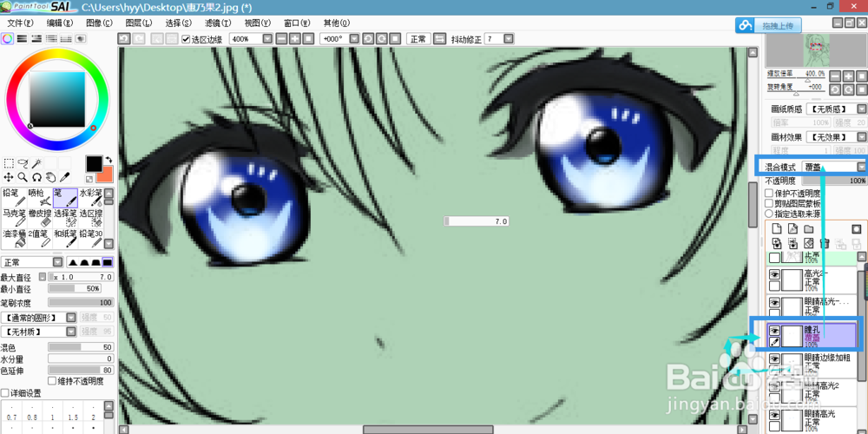Enable 剪贴图层蒙板 checkbox
This screenshot has height=434, width=868.
click(769, 203)
